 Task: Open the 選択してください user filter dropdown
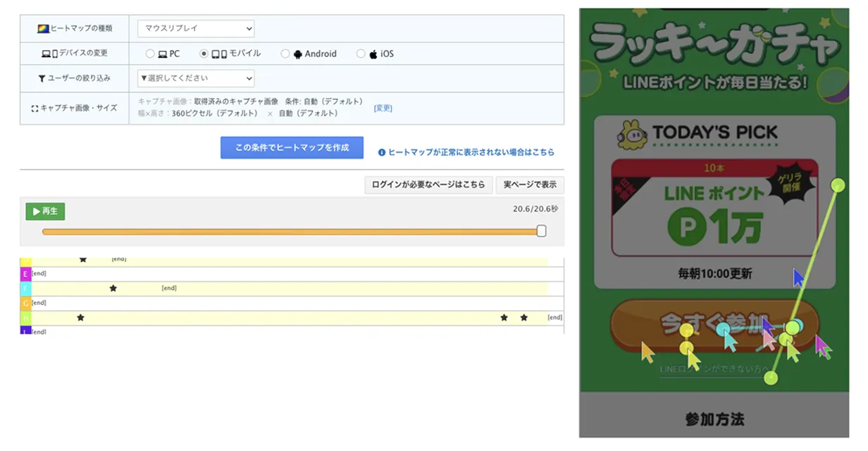[x=195, y=78]
